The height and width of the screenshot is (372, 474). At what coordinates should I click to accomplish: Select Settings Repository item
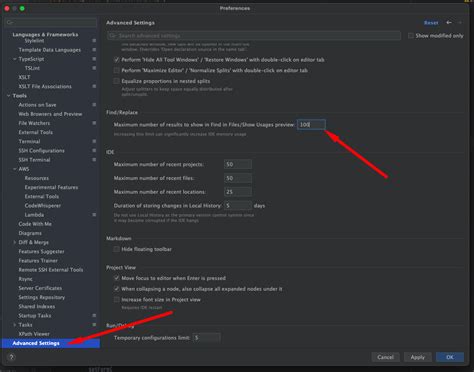[42, 297]
